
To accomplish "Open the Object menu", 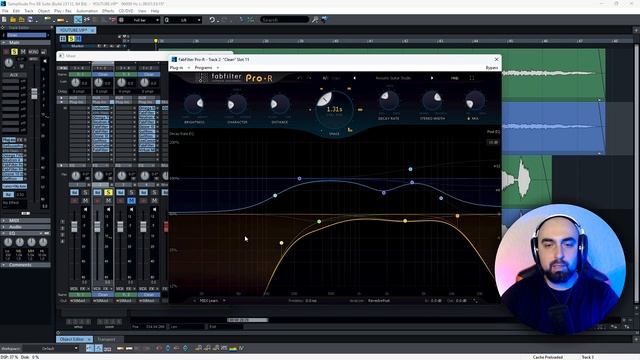I will coord(44,11).
